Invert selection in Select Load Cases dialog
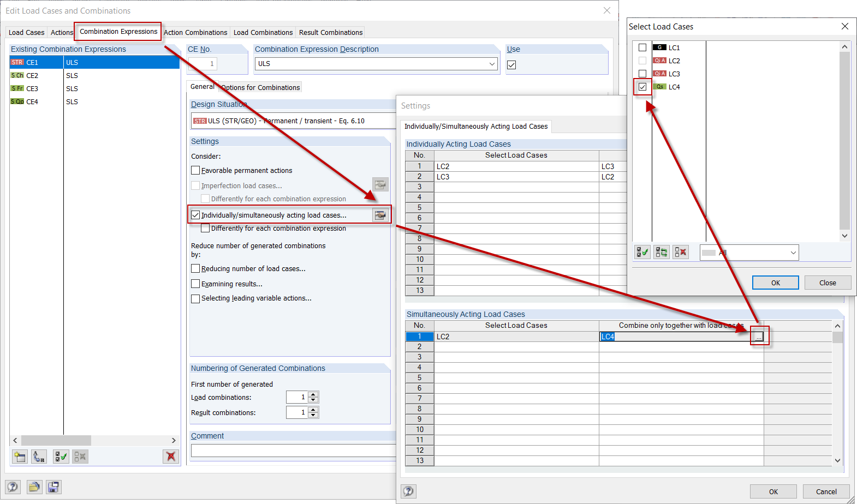This screenshot has width=857, height=504. pyautogui.click(x=662, y=252)
